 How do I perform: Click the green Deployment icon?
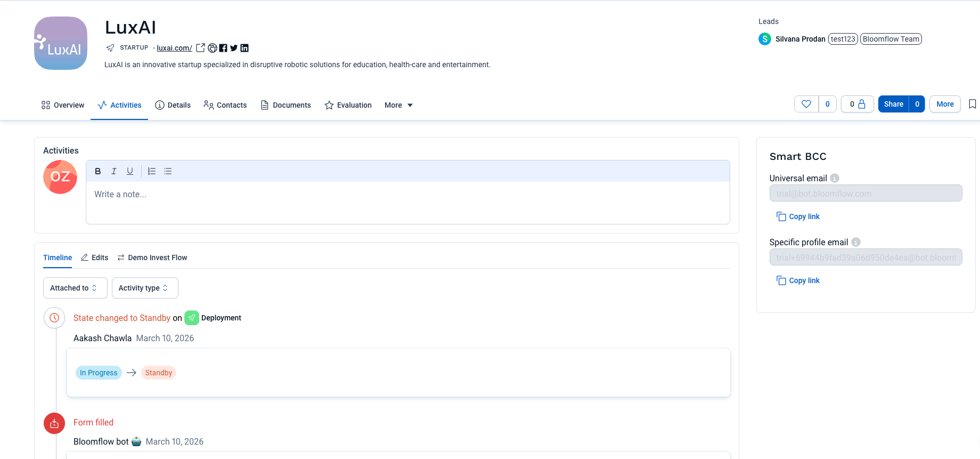tap(192, 318)
